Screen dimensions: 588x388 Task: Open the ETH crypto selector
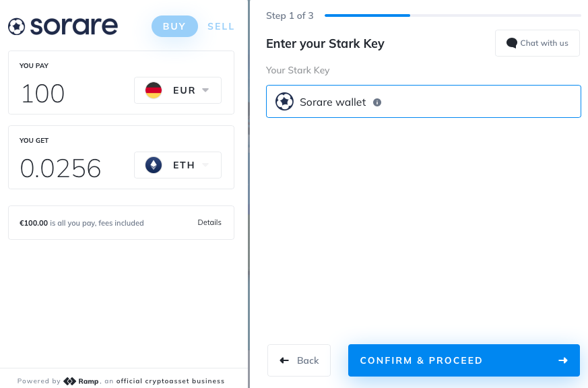point(178,165)
